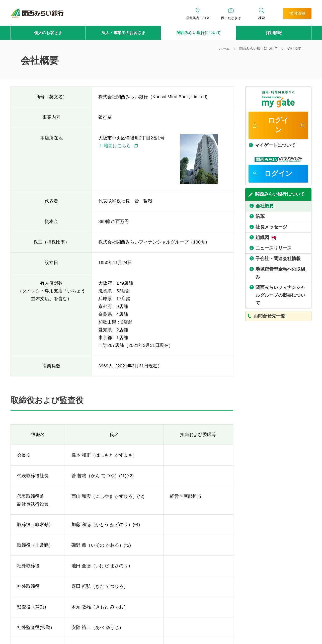322x644 pixels.
Task: Click arrow icon beside 子会社・関連会社情報
Action: click(x=252, y=258)
